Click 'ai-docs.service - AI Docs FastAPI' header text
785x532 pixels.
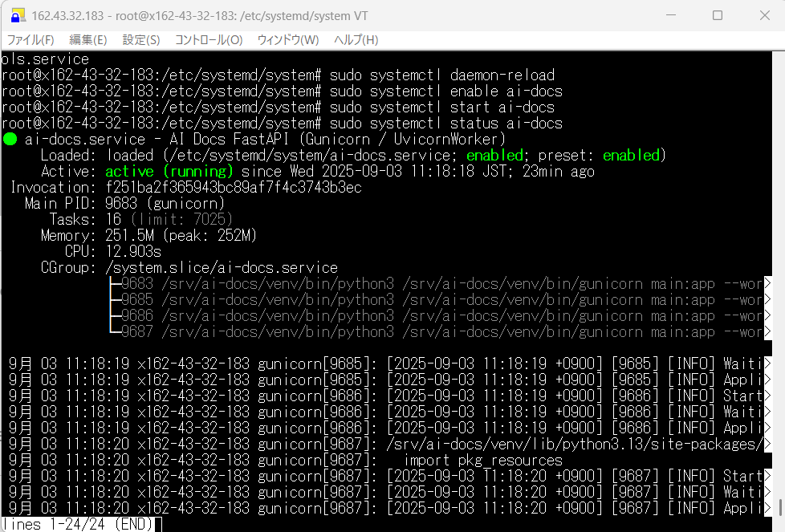(x=157, y=139)
